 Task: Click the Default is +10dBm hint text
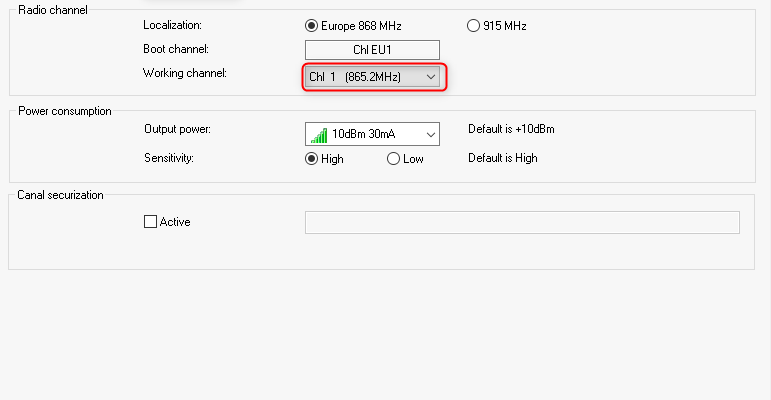[x=511, y=129]
